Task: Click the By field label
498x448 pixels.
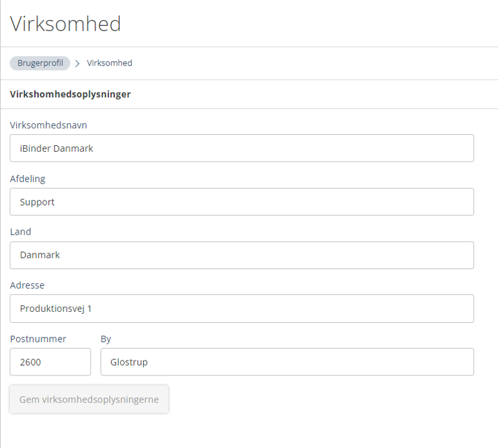Action: tap(106, 339)
